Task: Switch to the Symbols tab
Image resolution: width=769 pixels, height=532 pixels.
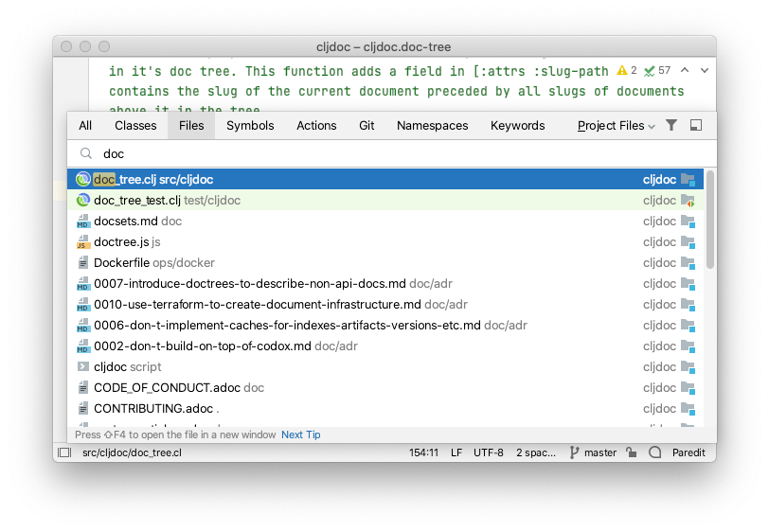Action: 250,126
